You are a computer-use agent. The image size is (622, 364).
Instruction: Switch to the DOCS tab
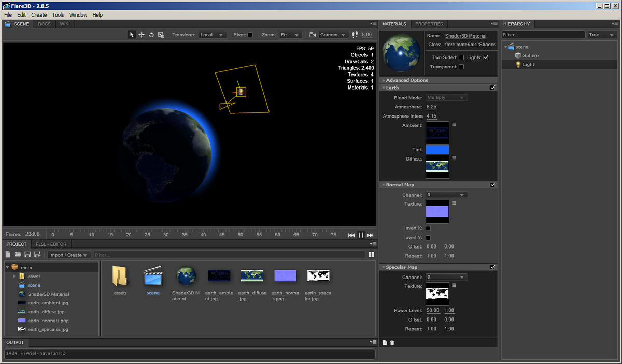pos(45,24)
